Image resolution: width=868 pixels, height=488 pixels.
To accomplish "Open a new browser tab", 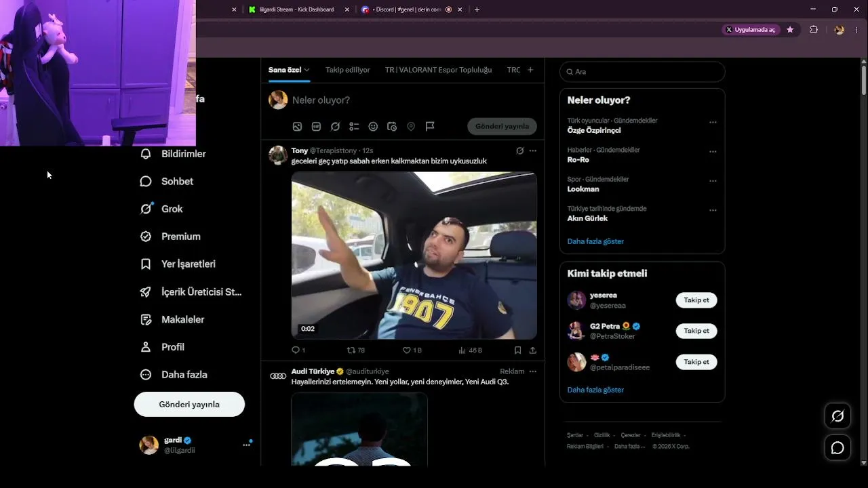I will [477, 9].
